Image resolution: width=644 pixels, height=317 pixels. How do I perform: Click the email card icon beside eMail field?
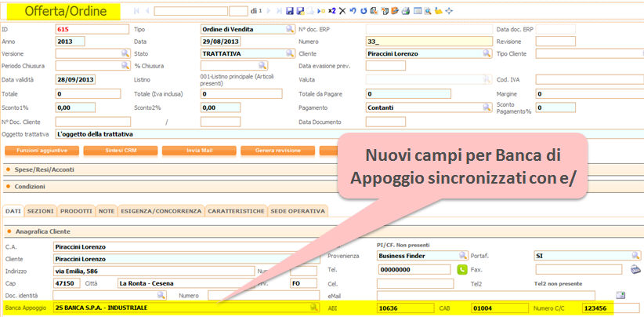pyautogui.click(x=620, y=295)
